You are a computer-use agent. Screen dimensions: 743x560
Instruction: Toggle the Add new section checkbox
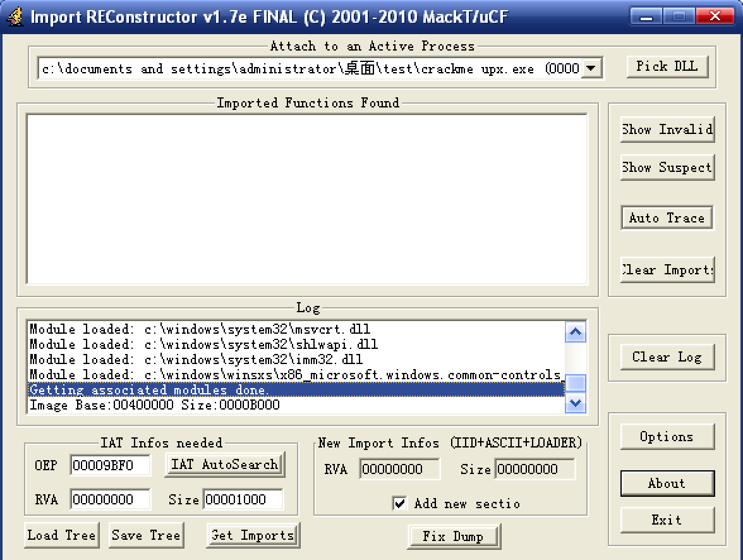[400, 504]
